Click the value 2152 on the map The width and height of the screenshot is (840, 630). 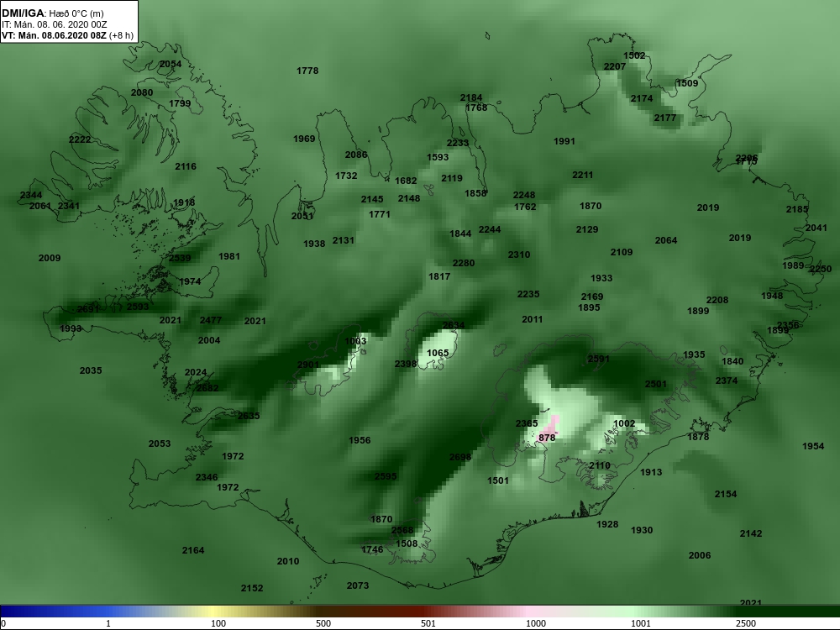click(x=252, y=588)
